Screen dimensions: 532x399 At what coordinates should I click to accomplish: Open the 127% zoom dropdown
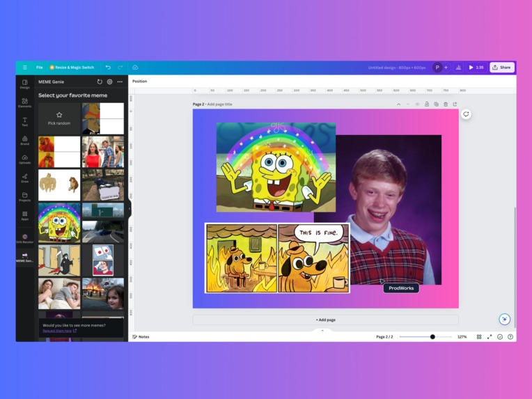(x=462, y=337)
